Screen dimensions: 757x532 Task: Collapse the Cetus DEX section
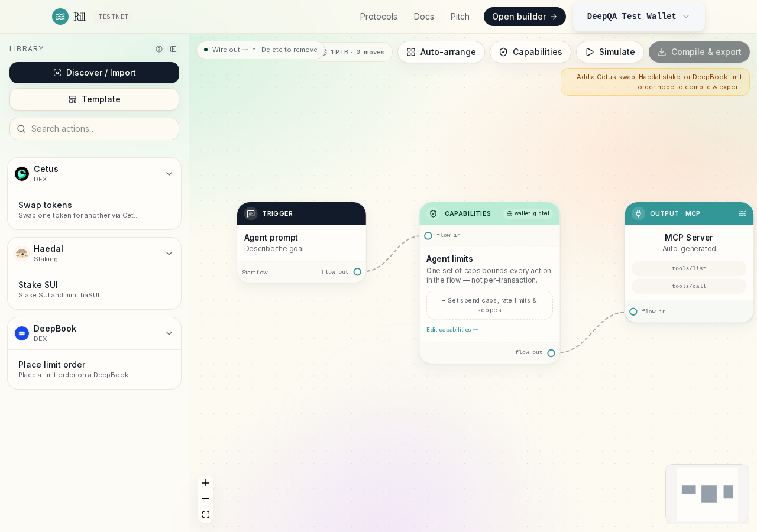[169, 174]
